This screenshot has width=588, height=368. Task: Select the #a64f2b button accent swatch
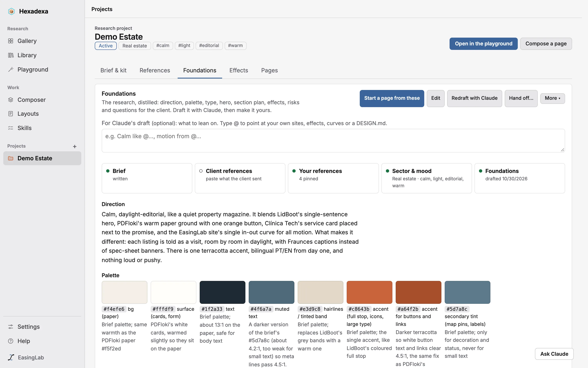point(418,292)
